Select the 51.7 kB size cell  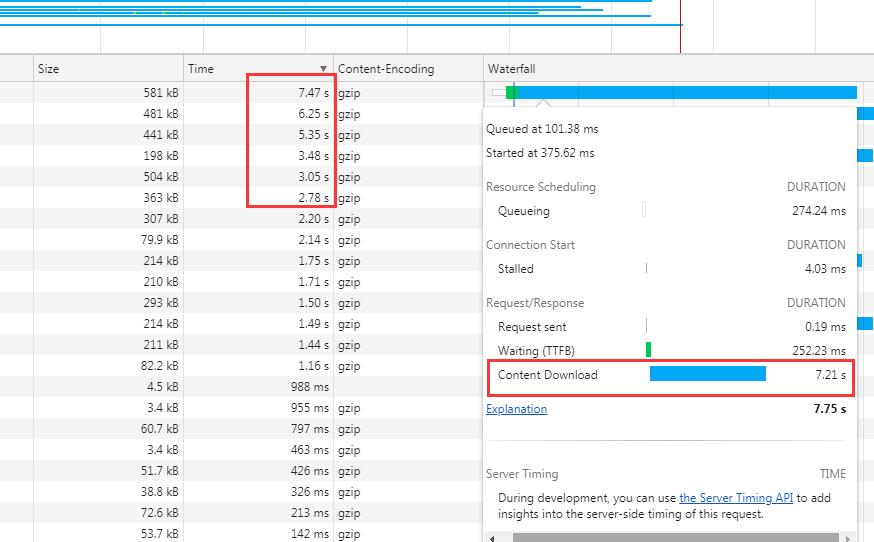(x=108, y=471)
